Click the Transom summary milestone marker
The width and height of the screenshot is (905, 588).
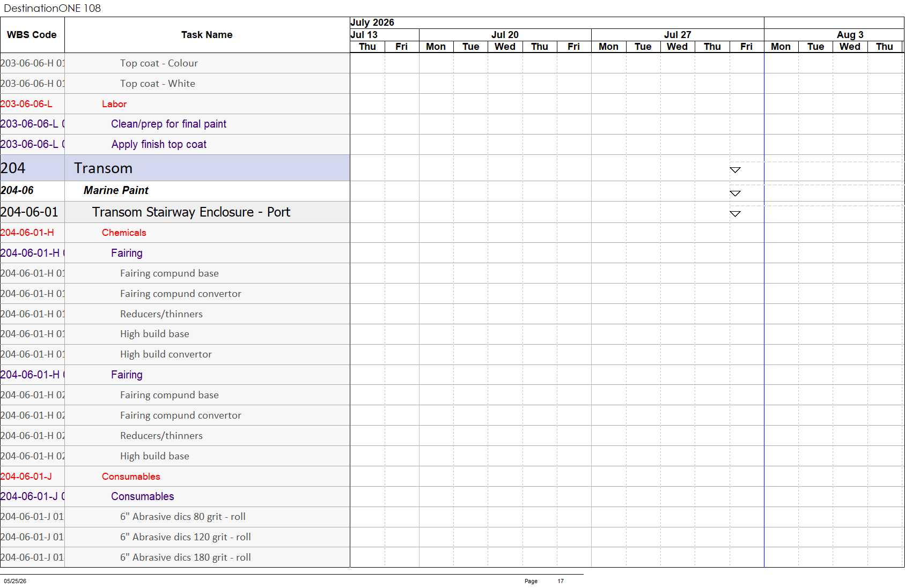click(x=735, y=170)
